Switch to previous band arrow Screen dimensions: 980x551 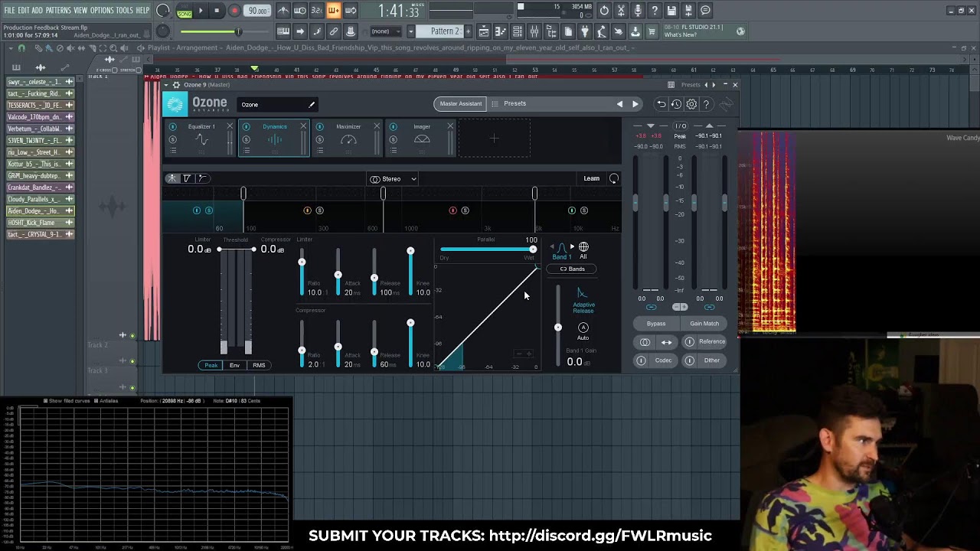552,247
